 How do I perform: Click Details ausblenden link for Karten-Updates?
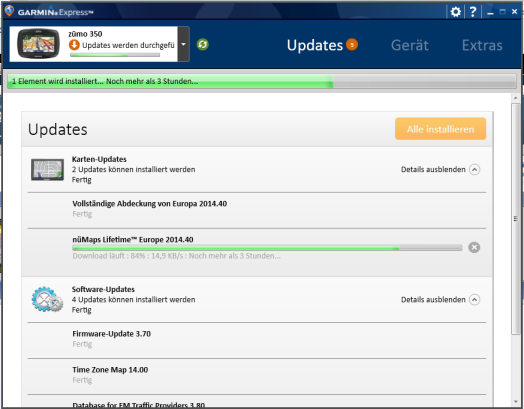[433, 169]
